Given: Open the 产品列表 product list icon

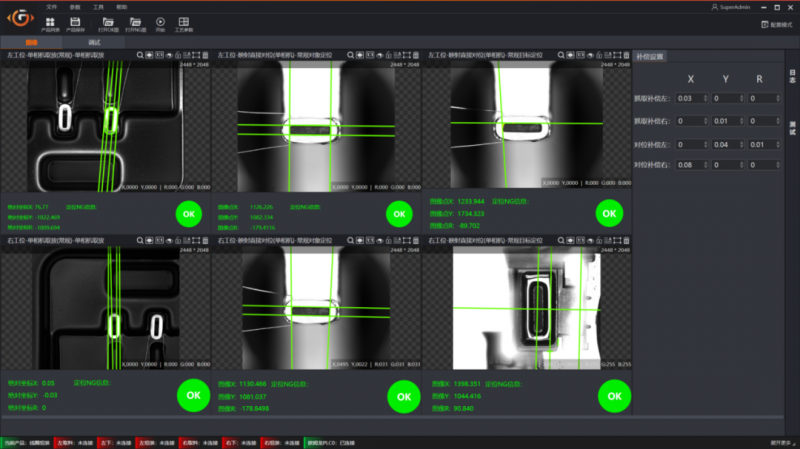Looking at the screenshot, I should [50, 22].
